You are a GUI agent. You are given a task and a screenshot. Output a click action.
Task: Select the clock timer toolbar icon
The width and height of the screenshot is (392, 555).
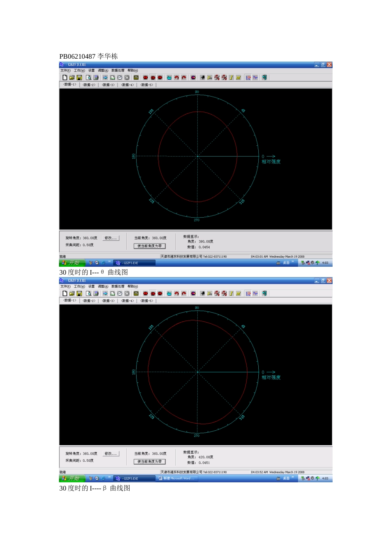[120, 78]
